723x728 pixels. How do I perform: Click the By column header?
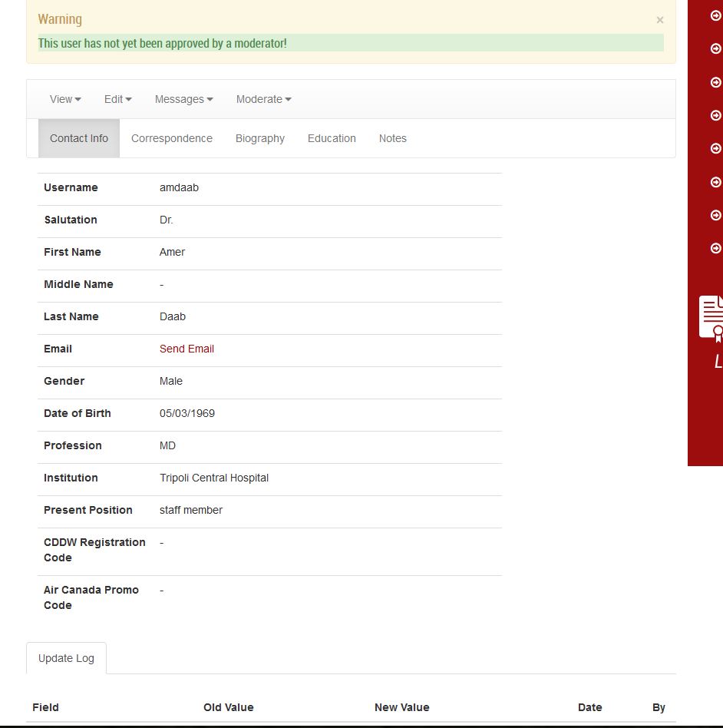[x=659, y=707]
